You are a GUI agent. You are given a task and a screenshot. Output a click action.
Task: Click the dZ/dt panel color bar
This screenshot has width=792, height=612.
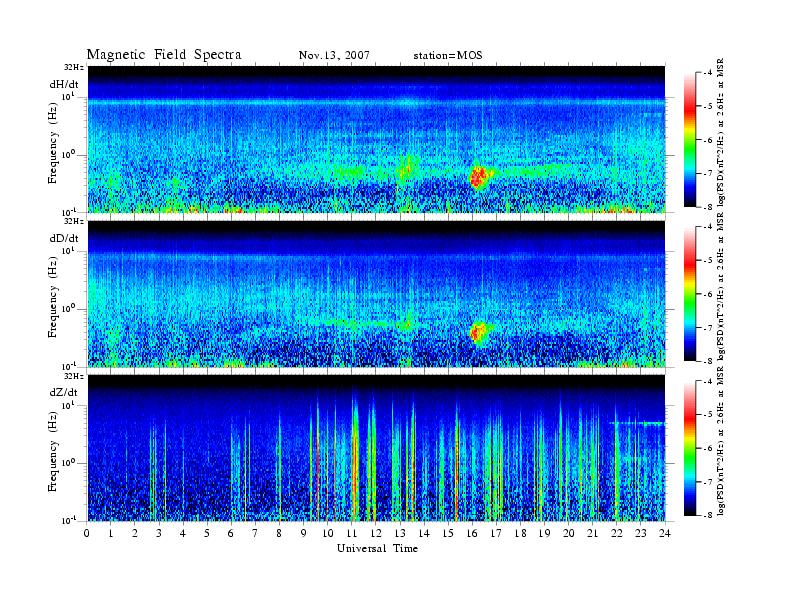tap(689, 448)
